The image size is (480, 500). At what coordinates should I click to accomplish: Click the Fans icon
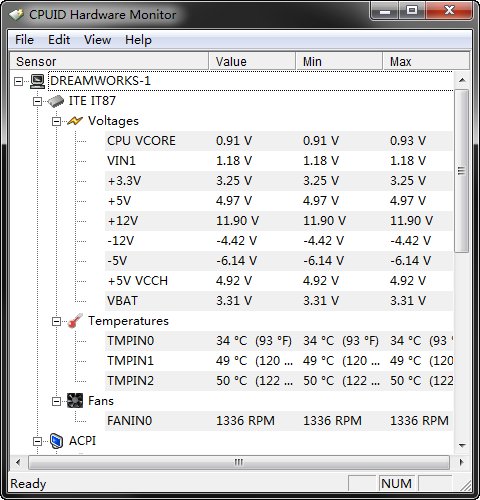(75, 401)
